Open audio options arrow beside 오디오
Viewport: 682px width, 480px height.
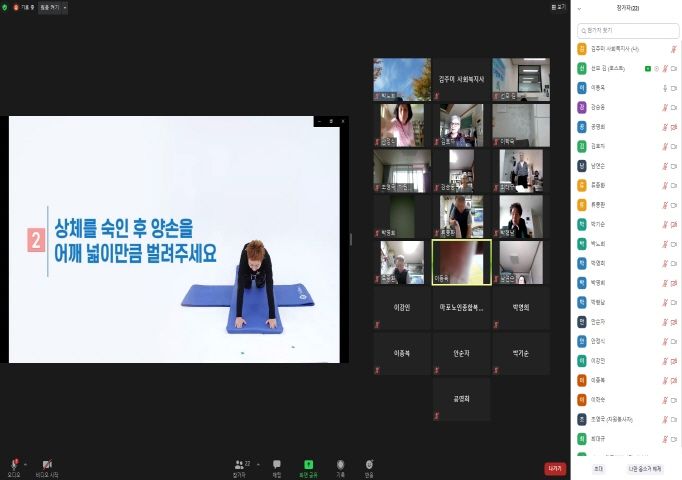[25, 464]
